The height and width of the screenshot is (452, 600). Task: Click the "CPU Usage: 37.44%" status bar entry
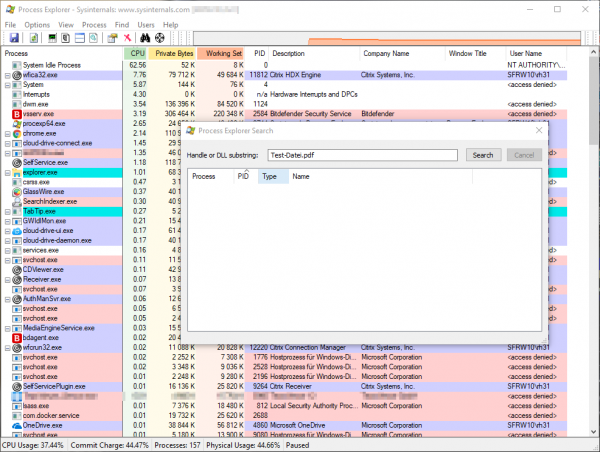click(33, 445)
